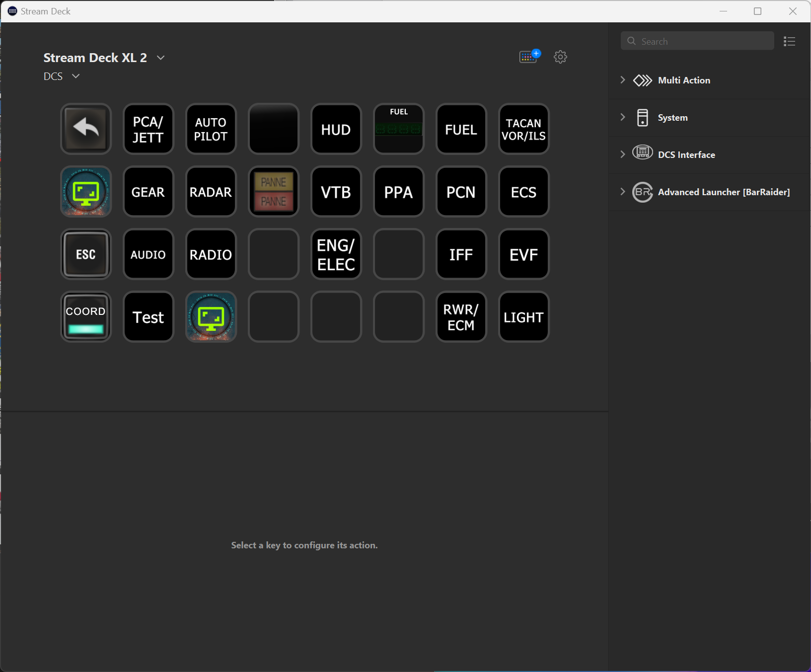The width and height of the screenshot is (811, 672).
Task: Expand the Advanced Launcher [BarRaider] category
Action: [x=623, y=192]
